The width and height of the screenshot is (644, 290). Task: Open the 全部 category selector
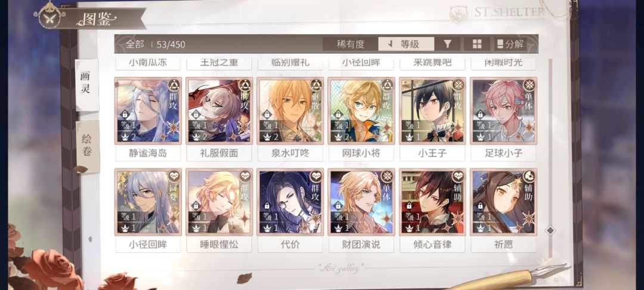(135, 44)
